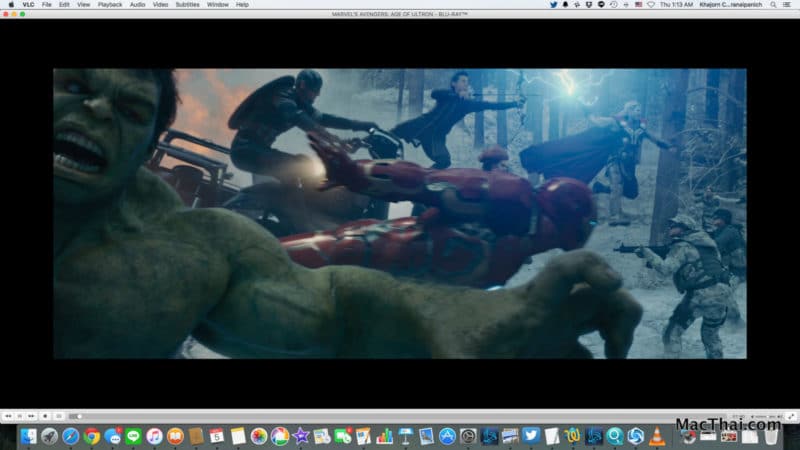The height and width of the screenshot is (450, 800).
Task: Open Notes in the Dock
Action: pos(238,436)
